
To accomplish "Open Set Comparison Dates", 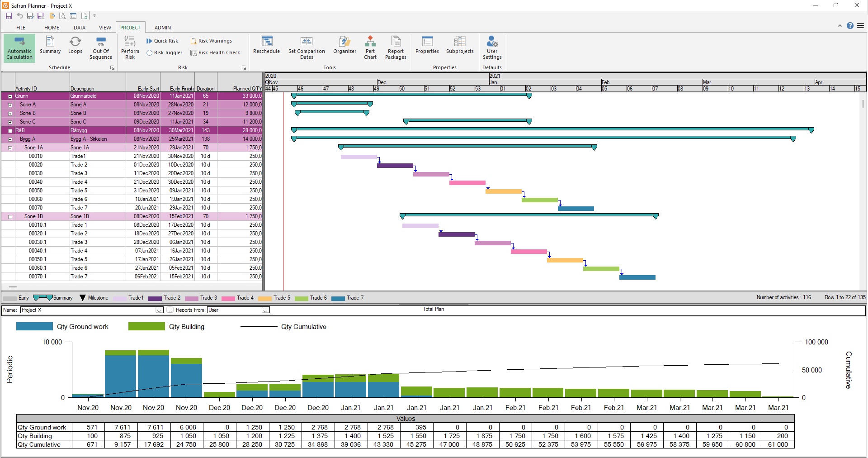I will pos(307,48).
